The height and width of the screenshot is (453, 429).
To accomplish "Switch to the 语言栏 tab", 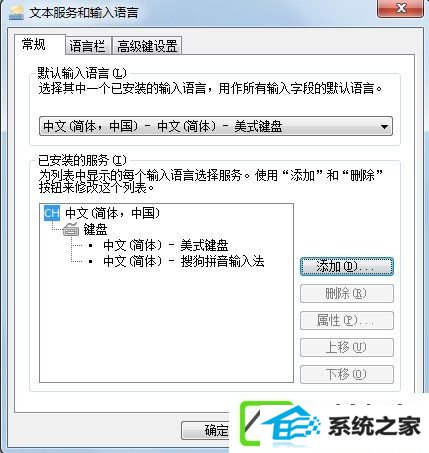I will click(x=88, y=46).
